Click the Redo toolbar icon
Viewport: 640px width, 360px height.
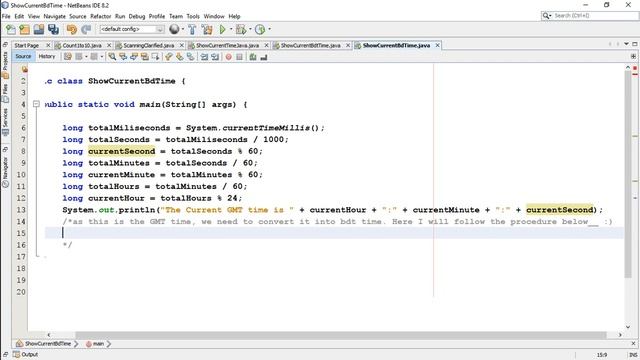86,29
